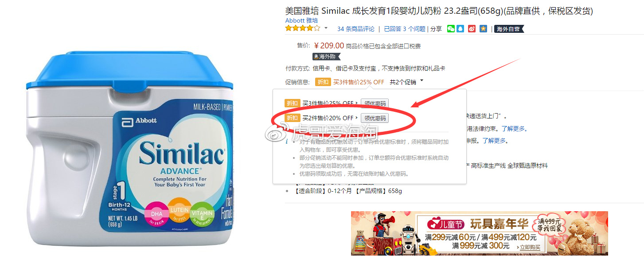Click the 海外自营 badge
Screen dimensions: 644x264
(x=509, y=29)
